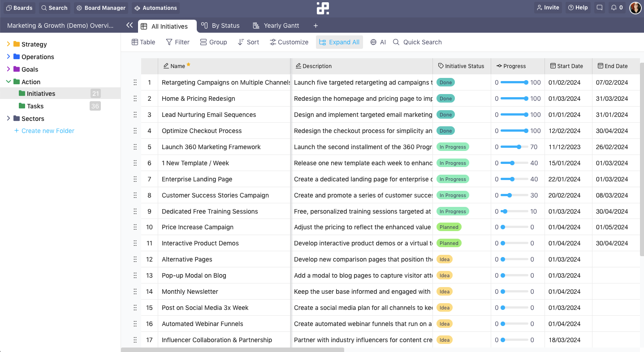644x352 pixels.
Task: Expand the Sectors folder
Action: [x=8, y=118]
